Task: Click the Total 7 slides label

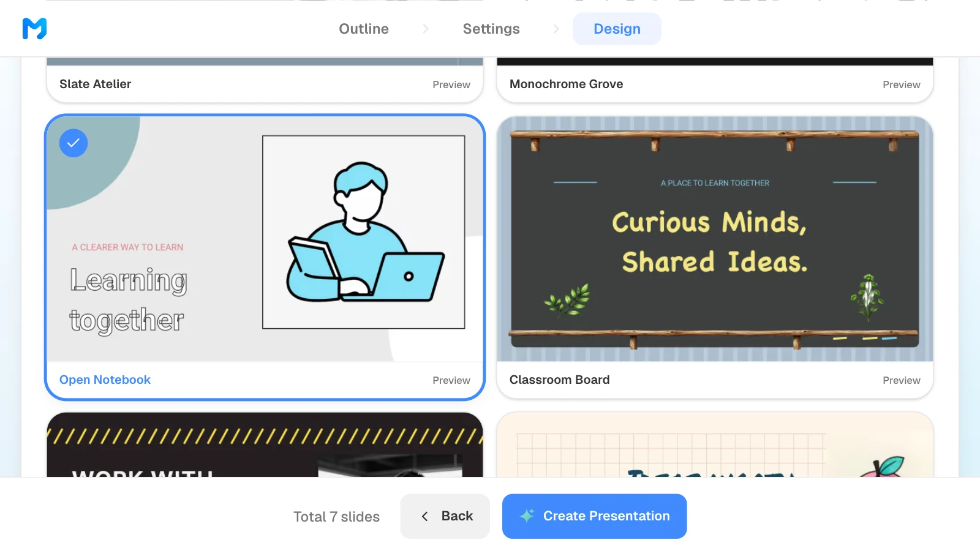Action: (336, 517)
